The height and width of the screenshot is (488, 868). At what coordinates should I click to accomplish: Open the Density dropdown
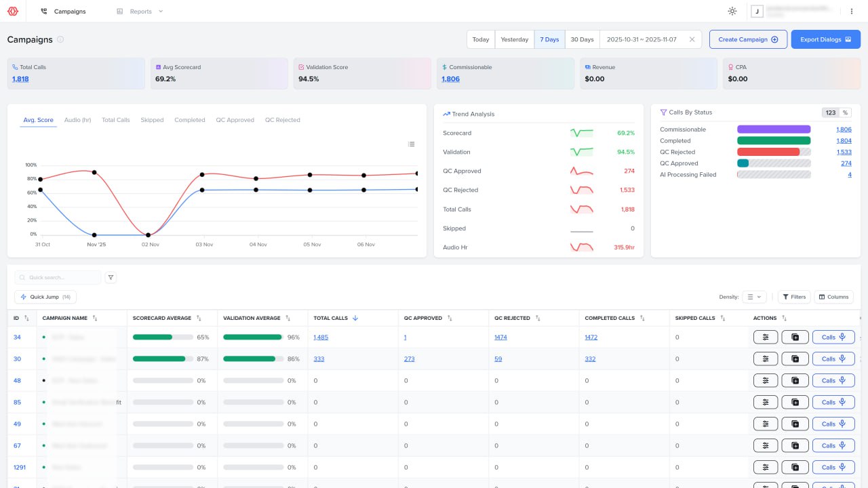point(753,297)
